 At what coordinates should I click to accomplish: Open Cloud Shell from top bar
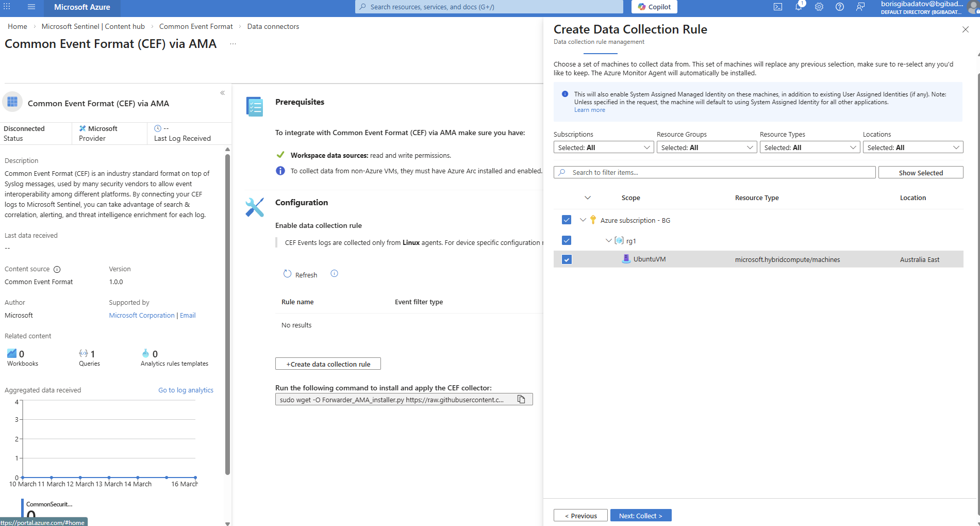point(778,7)
